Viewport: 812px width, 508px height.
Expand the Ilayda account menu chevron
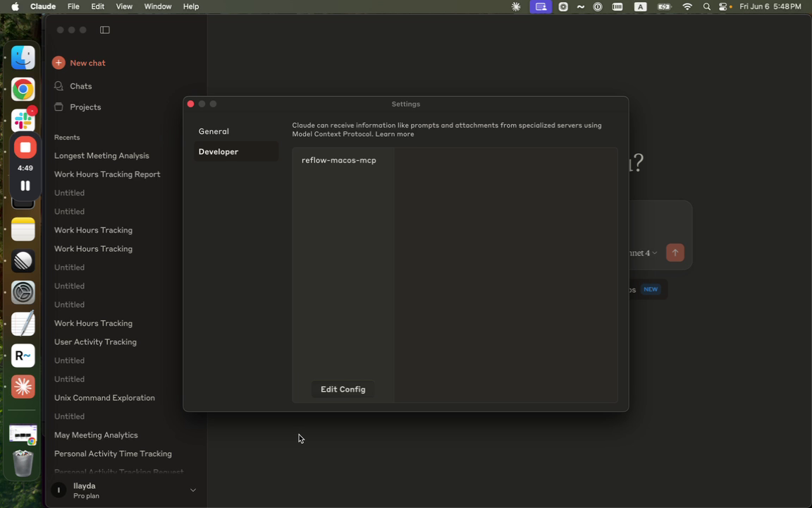pyautogui.click(x=192, y=490)
